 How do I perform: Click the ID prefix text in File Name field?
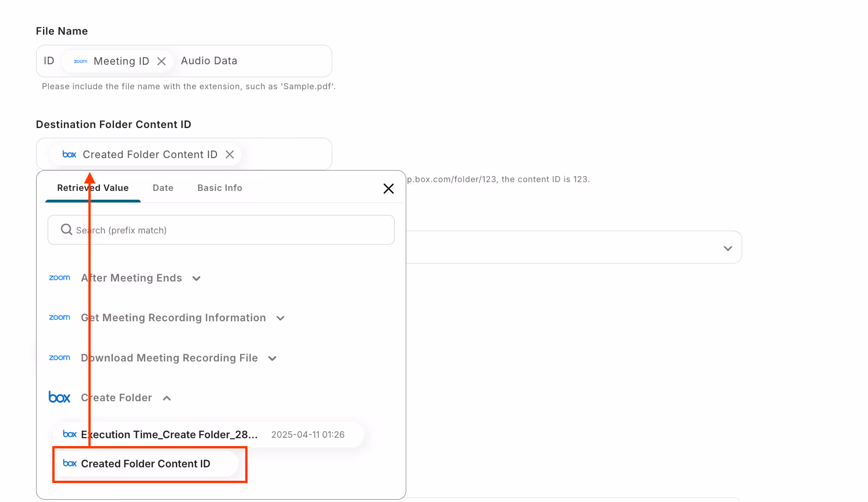tap(49, 61)
